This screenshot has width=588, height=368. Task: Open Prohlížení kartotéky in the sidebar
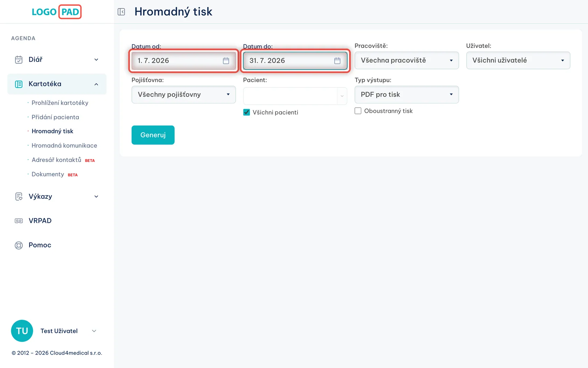coord(60,103)
